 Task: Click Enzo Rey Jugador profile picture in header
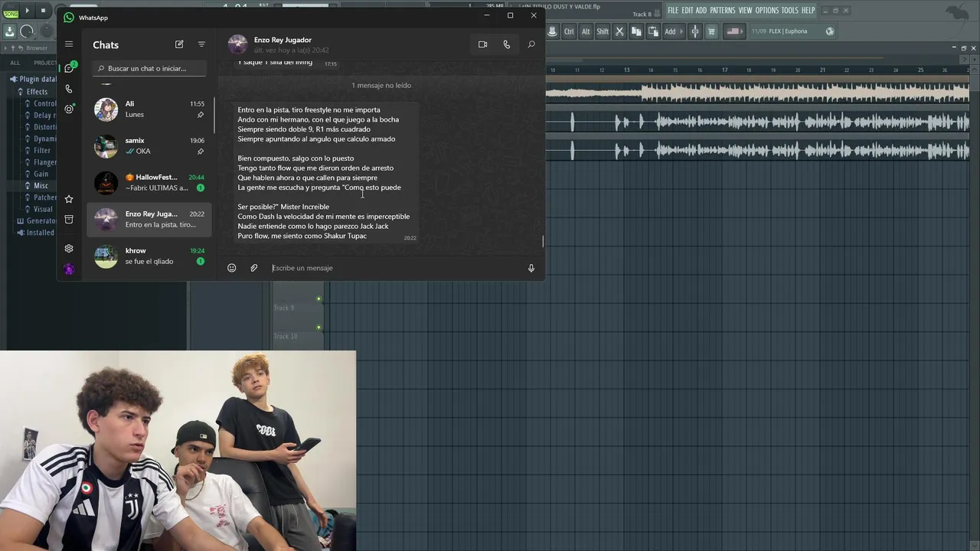click(x=237, y=44)
